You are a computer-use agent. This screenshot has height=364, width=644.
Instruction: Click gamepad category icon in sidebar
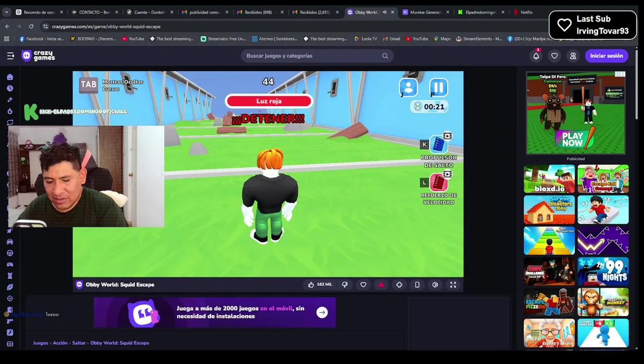tap(10, 264)
